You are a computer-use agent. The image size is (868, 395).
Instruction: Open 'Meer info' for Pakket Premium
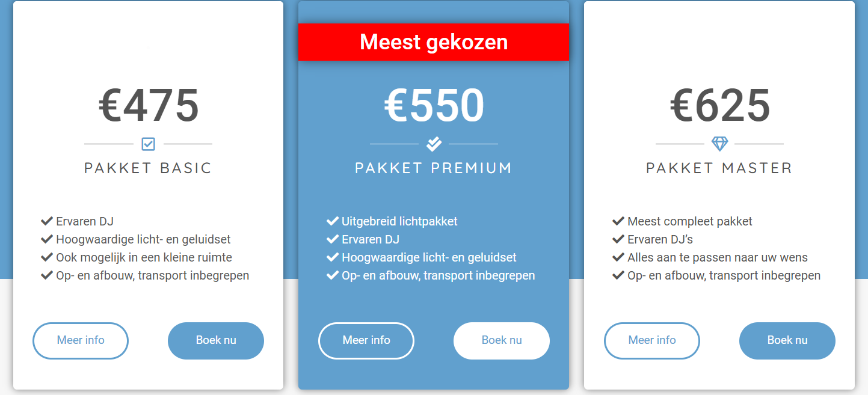[x=366, y=341]
